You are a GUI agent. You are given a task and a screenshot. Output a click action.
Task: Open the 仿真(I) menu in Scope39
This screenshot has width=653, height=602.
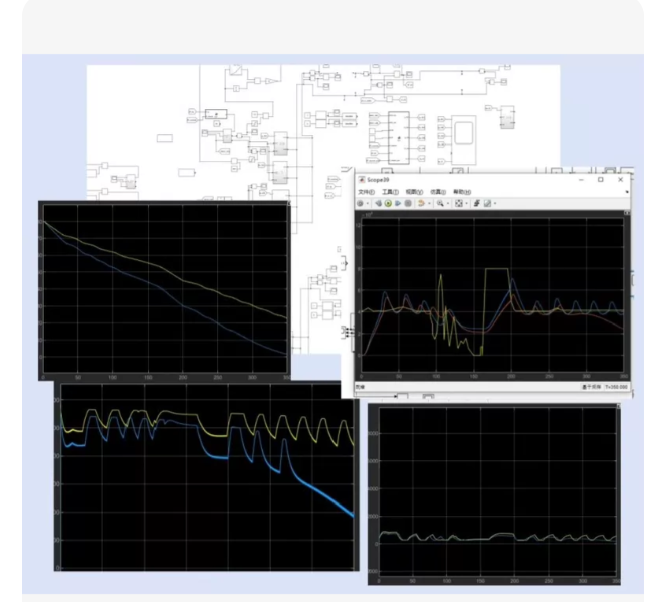(x=438, y=192)
